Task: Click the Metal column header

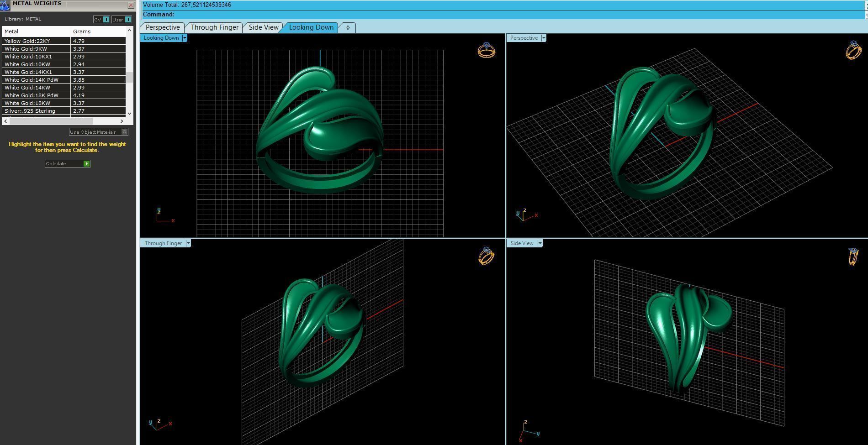Action: click(x=37, y=31)
